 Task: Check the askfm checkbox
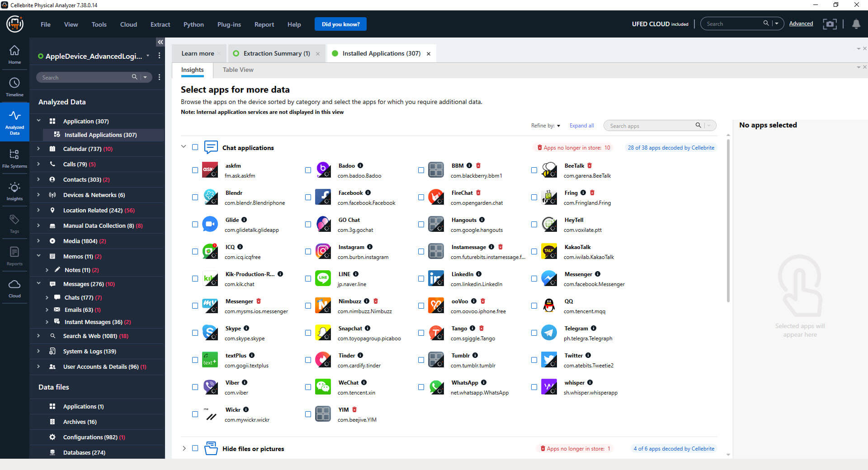pos(195,170)
